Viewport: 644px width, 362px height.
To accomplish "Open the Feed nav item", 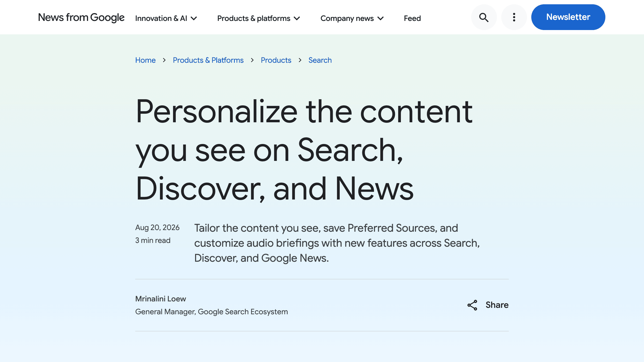I will point(412,18).
